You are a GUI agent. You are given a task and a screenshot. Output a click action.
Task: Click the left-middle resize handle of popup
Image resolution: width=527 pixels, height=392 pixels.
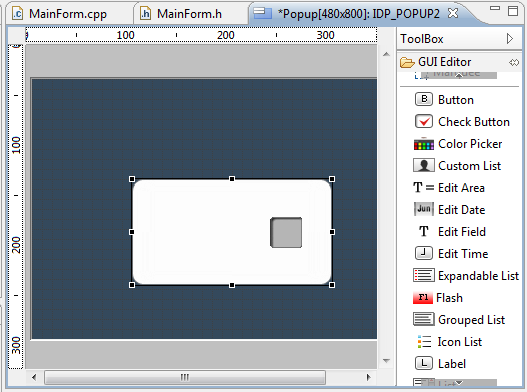click(132, 232)
